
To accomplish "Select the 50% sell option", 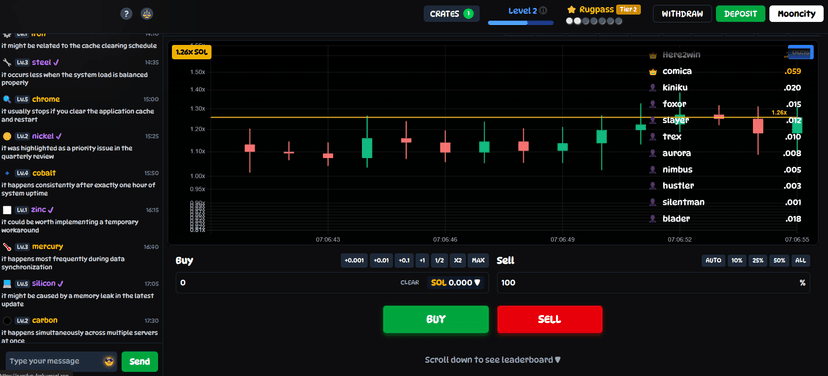I will [779, 260].
